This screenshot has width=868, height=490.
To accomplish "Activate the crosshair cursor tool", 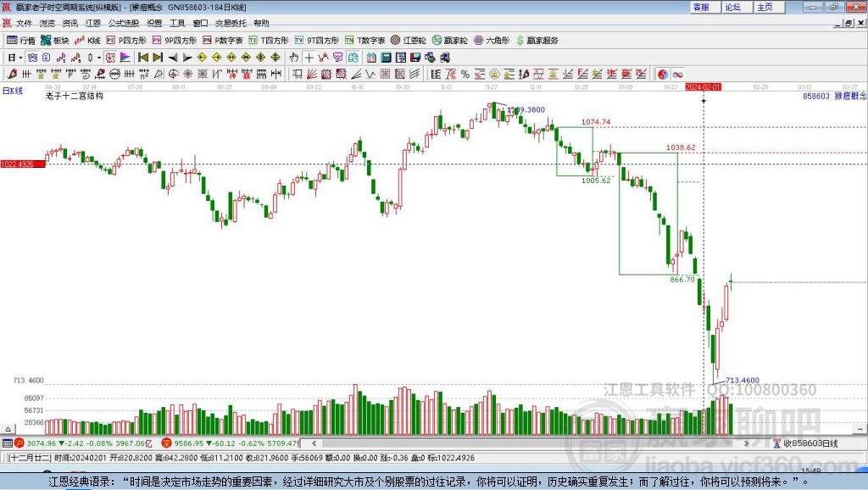I will [x=309, y=57].
